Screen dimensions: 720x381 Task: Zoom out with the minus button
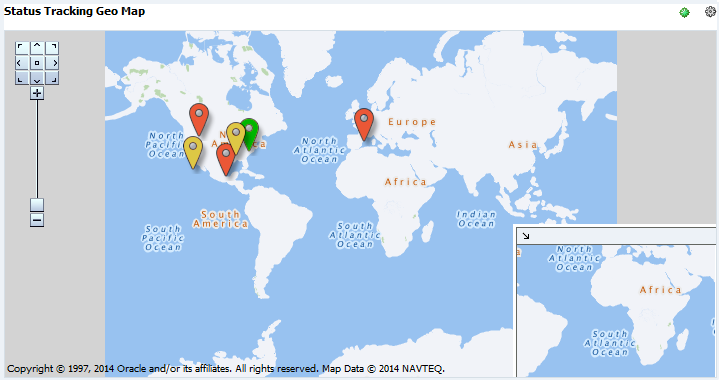pyautogui.click(x=37, y=220)
